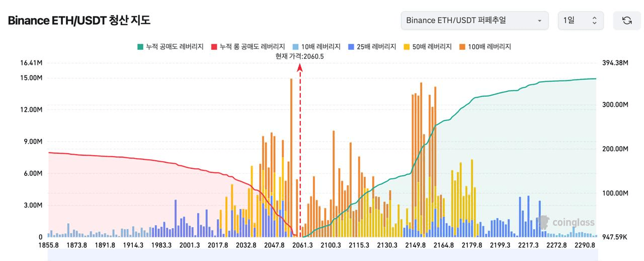Image resolution: width=644 pixels, height=261 pixels.
Task: Click the Binance ETH/USDT 청산 지도 title
Action: click(79, 21)
